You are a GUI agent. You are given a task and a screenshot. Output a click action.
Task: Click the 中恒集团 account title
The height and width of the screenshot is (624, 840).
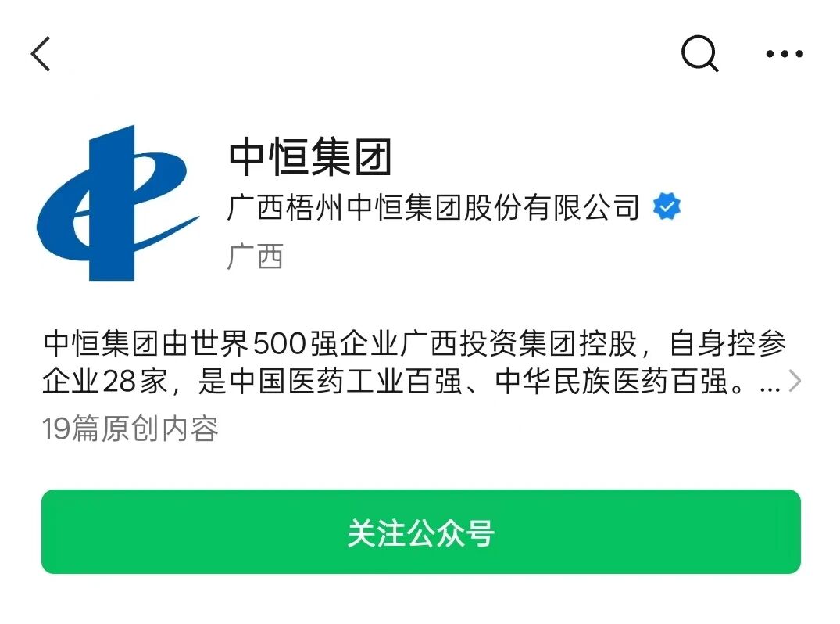click(311, 157)
